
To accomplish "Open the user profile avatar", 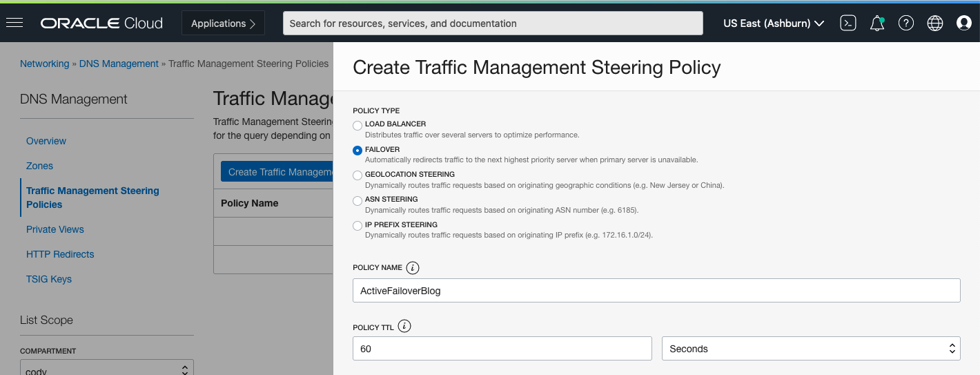I will tap(964, 23).
